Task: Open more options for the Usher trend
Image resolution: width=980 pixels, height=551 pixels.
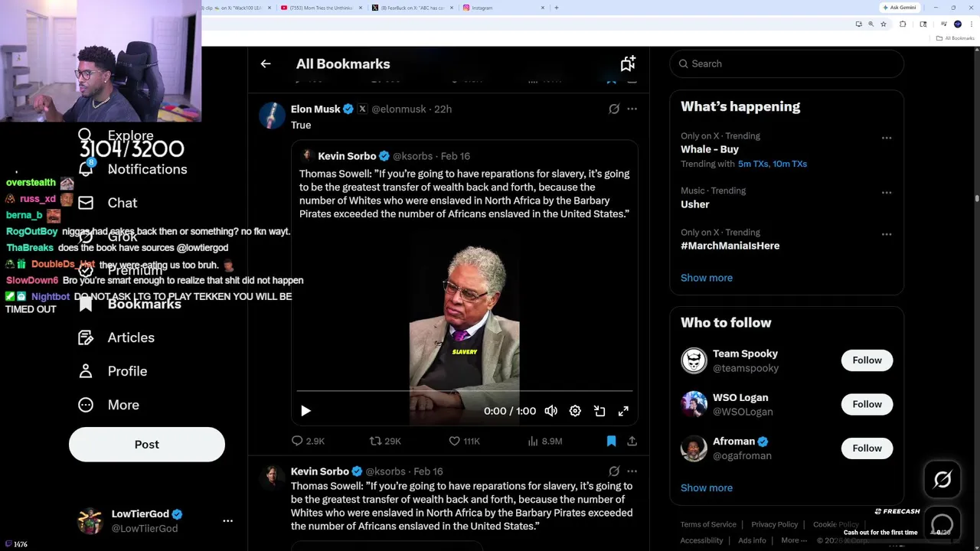Action: [x=887, y=193]
